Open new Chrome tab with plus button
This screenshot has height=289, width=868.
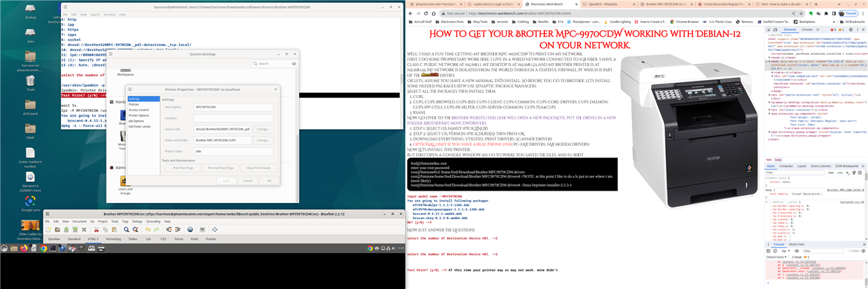(816, 4)
